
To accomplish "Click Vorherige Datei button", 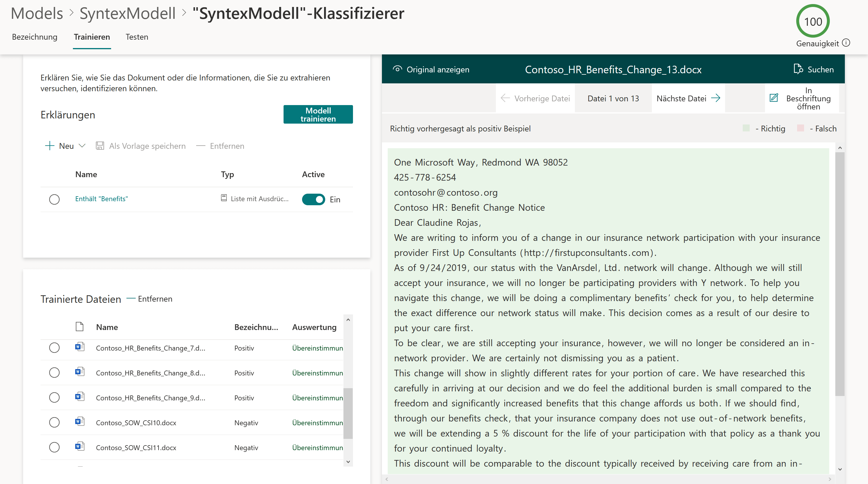I will pos(535,98).
